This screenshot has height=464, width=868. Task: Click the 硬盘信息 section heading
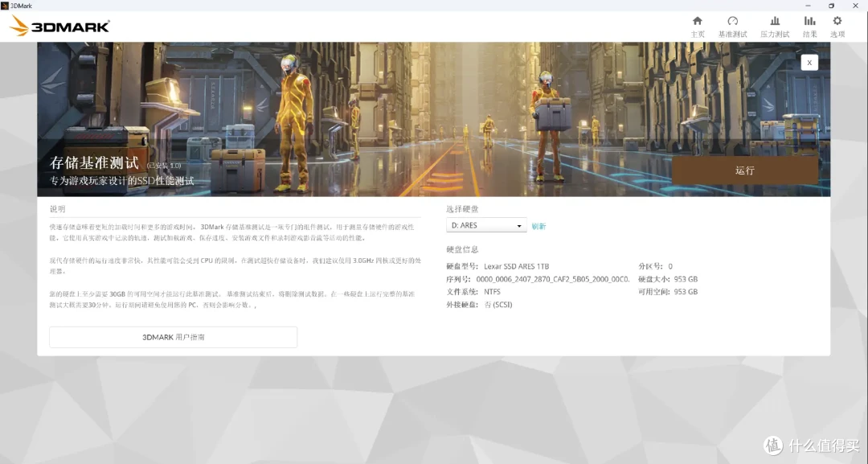[462, 250]
